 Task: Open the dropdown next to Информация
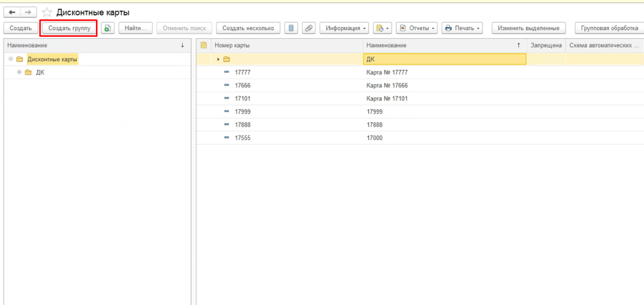click(x=383, y=28)
